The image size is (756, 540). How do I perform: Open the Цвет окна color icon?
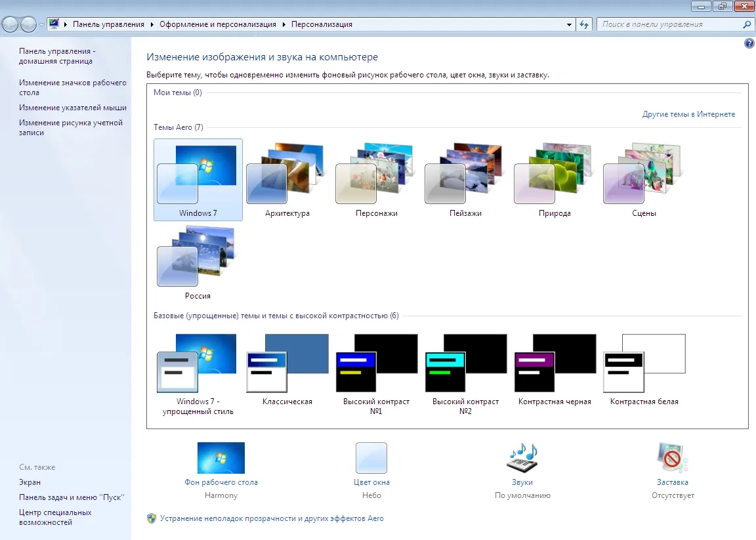click(x=371, y=457)
